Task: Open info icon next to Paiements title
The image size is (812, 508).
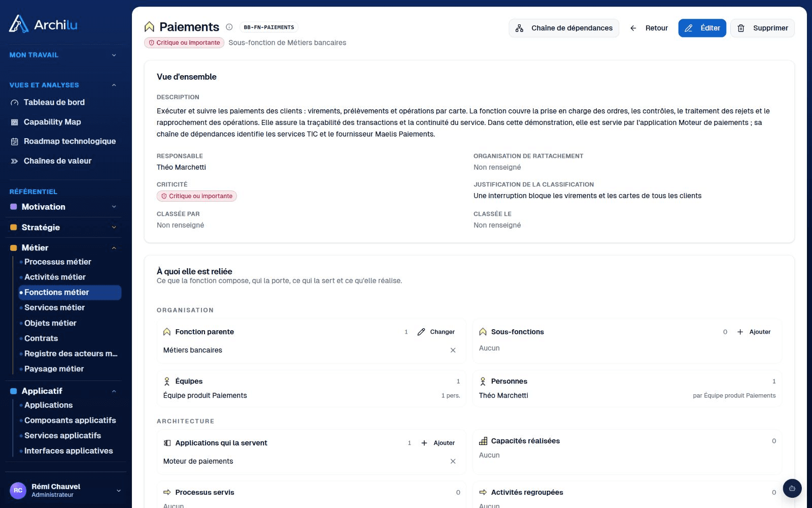Action: click(229, 27)
